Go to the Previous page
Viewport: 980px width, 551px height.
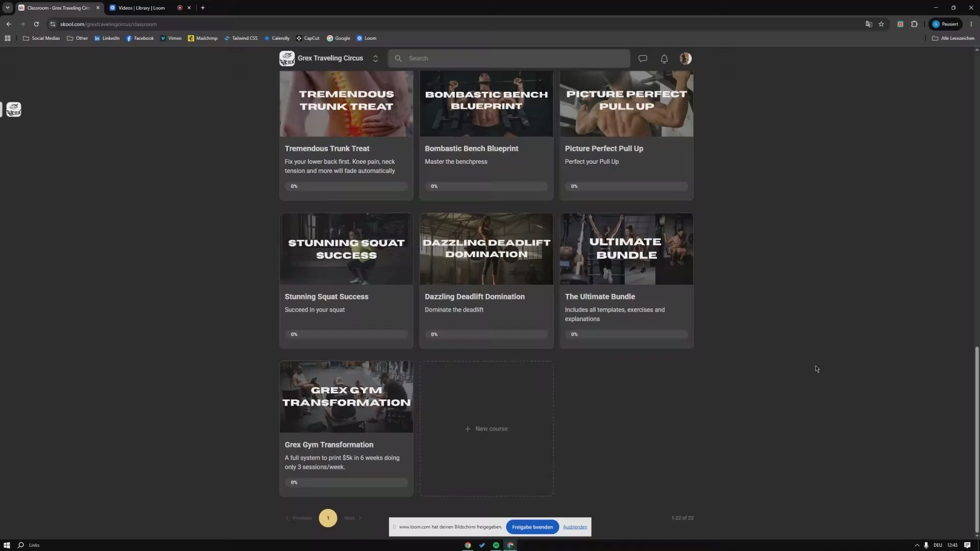(x=299, y=518)
